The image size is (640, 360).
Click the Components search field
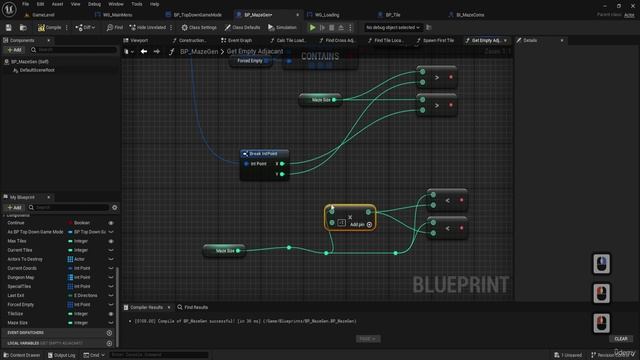pos(73,50)
